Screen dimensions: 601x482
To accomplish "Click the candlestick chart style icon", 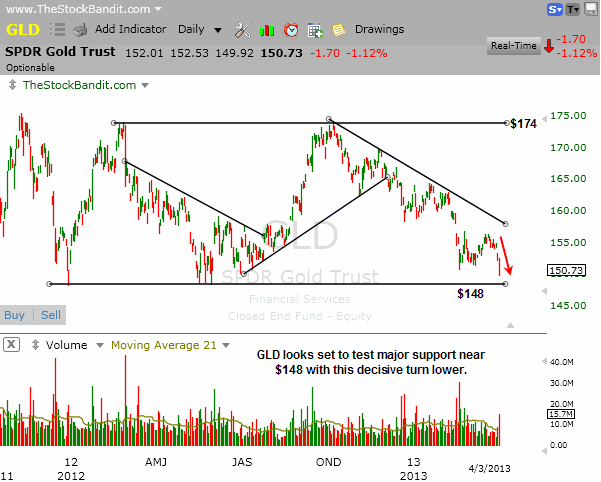I will [267, 30].
